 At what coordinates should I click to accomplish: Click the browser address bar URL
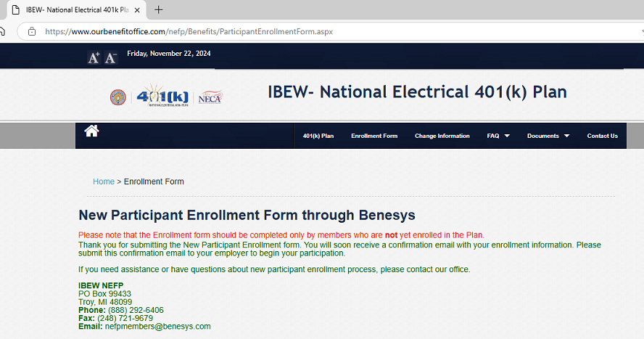pyautogui.click(x=189, y=32)
